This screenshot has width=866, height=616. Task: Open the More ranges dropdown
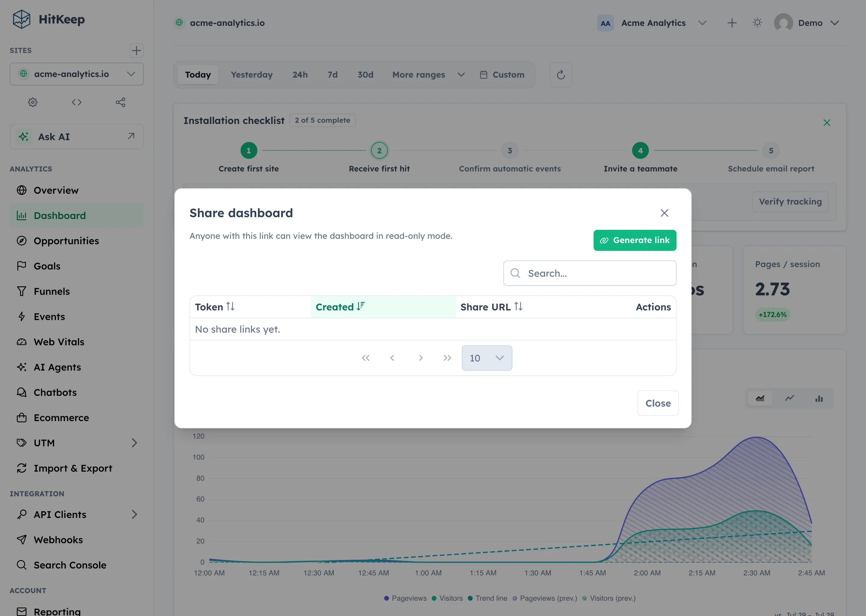point(428,75)
